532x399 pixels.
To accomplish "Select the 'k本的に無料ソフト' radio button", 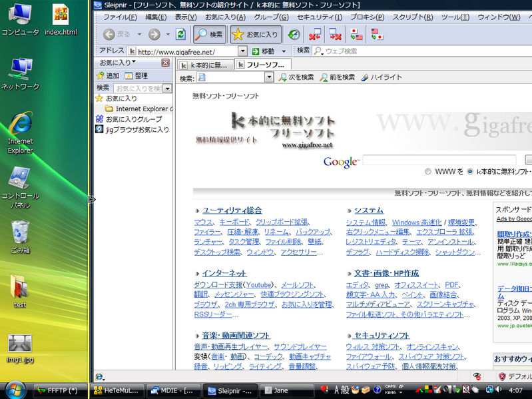I will (x=470, y=172).
